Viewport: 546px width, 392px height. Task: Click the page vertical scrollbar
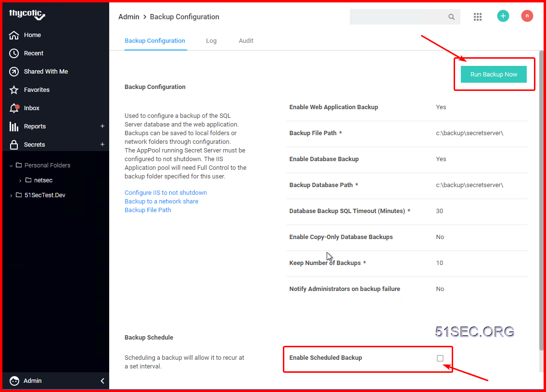[x=541, y=201]
